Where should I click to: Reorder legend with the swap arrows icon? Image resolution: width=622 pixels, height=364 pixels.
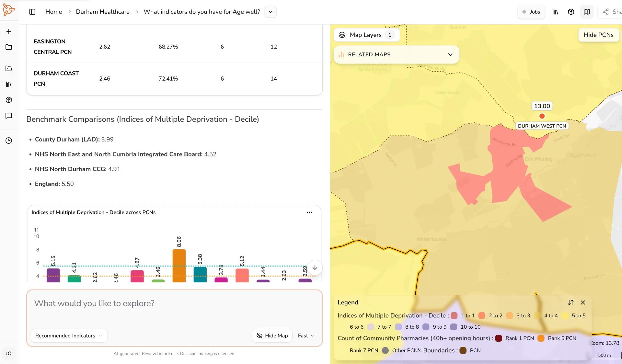coord(570,302)
